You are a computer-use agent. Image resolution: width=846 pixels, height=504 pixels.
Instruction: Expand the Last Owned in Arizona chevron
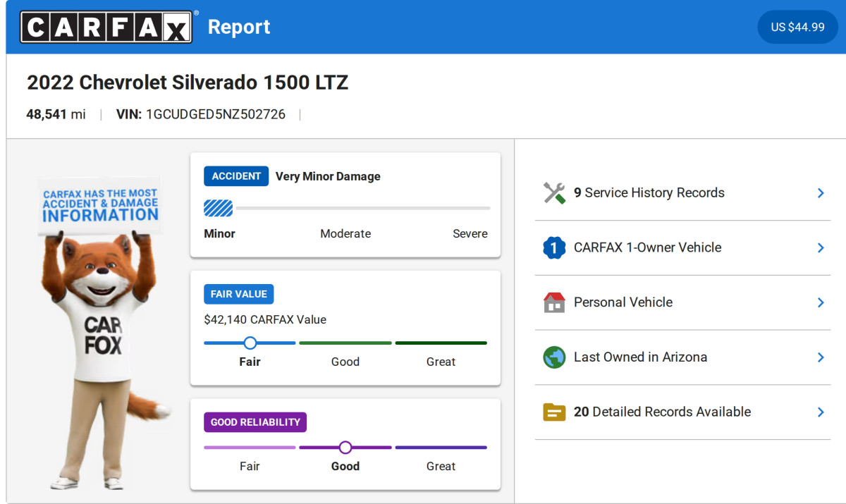(x=821, y=357)
